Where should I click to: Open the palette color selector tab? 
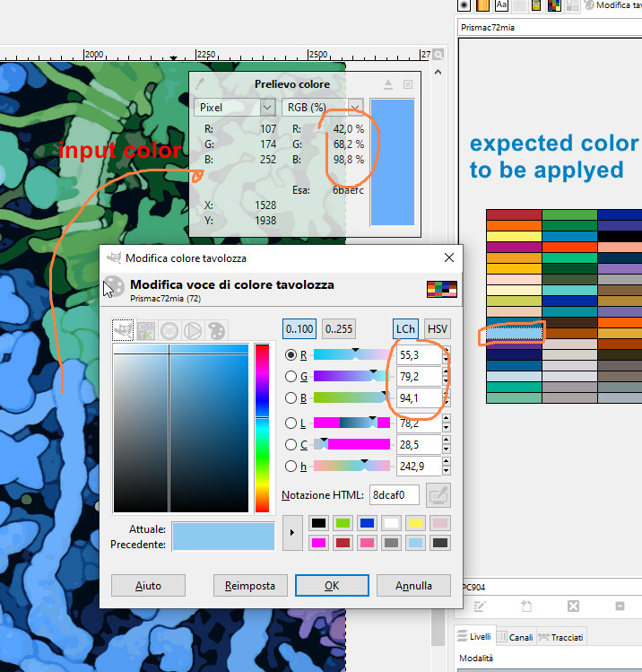(215, 329)
